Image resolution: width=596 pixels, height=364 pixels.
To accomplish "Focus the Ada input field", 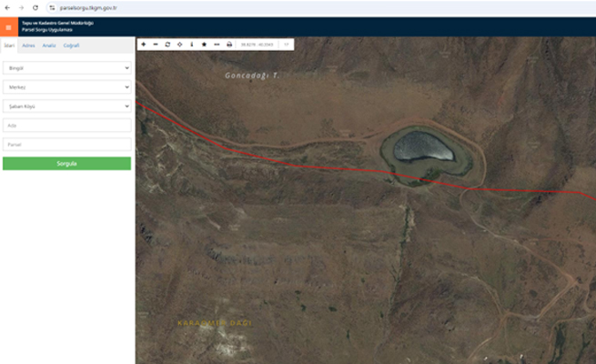I will (x=67, y=125).
